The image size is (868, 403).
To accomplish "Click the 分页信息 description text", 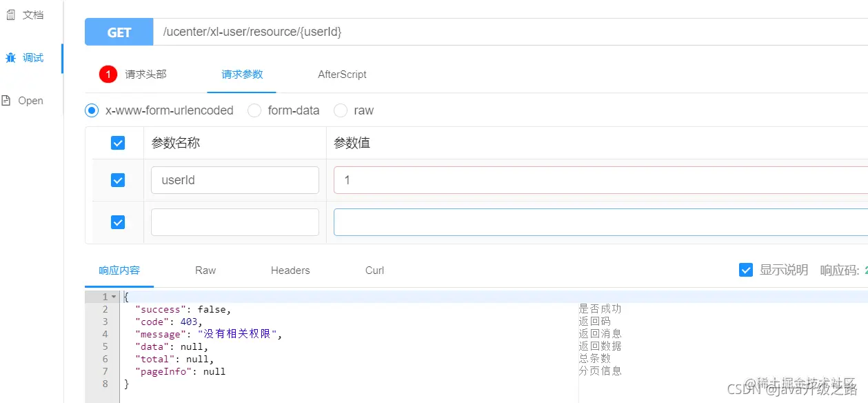I will point(600,371).
